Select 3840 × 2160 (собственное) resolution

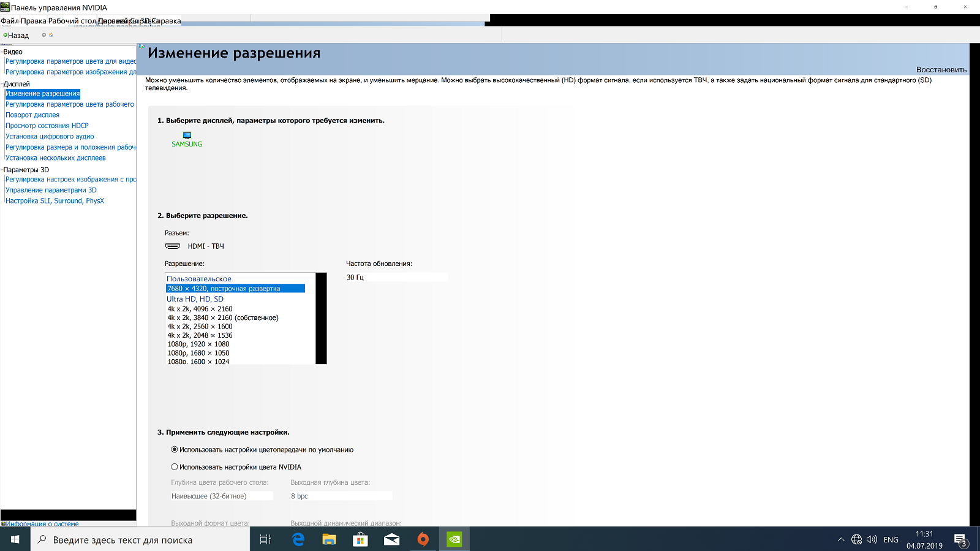pos(223,318)
